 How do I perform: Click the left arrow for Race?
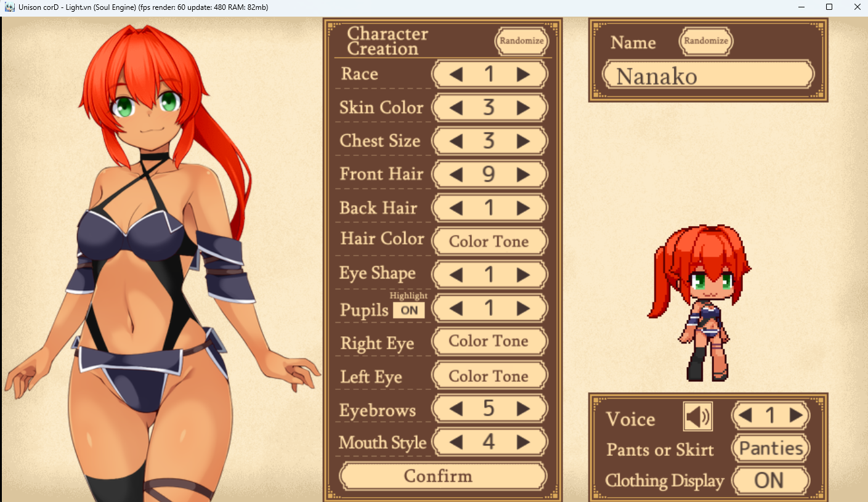point(456,75)
